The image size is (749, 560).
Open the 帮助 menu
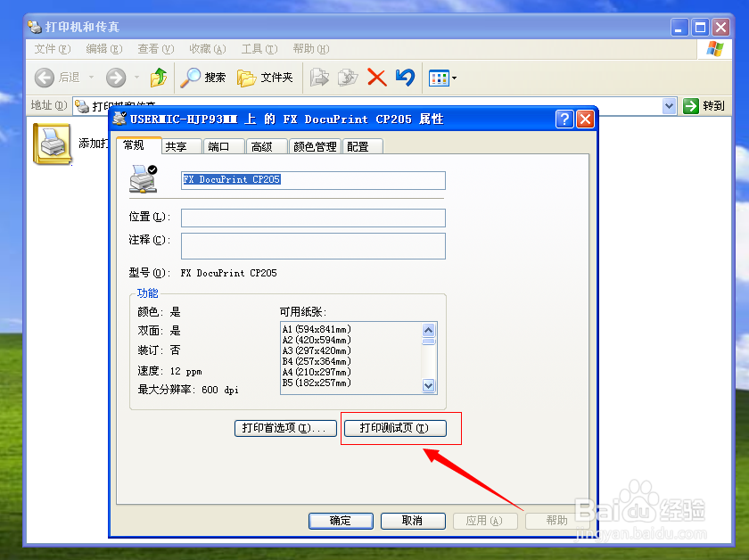coord(311,49)
